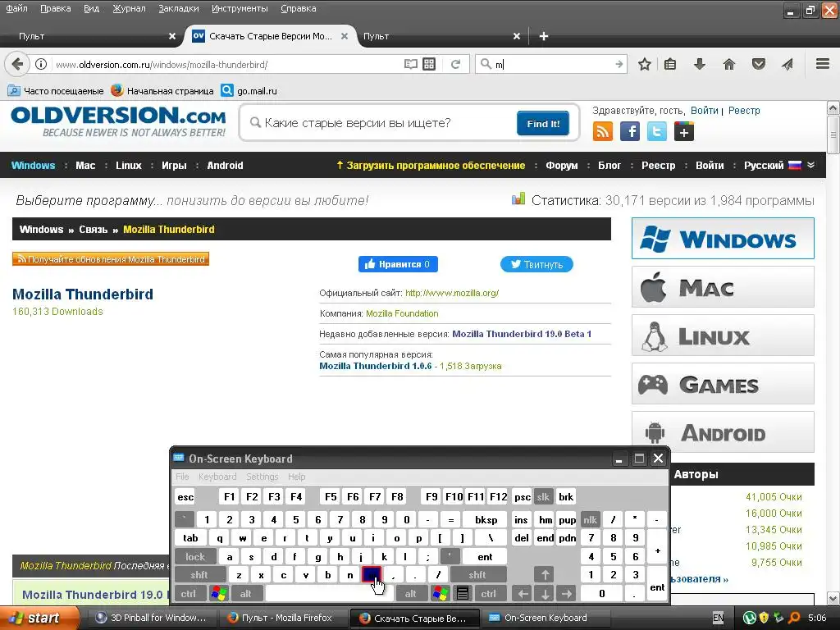Click the Find It! button
The height and width of the screenshot is (630, 840).
click(543, 123)
